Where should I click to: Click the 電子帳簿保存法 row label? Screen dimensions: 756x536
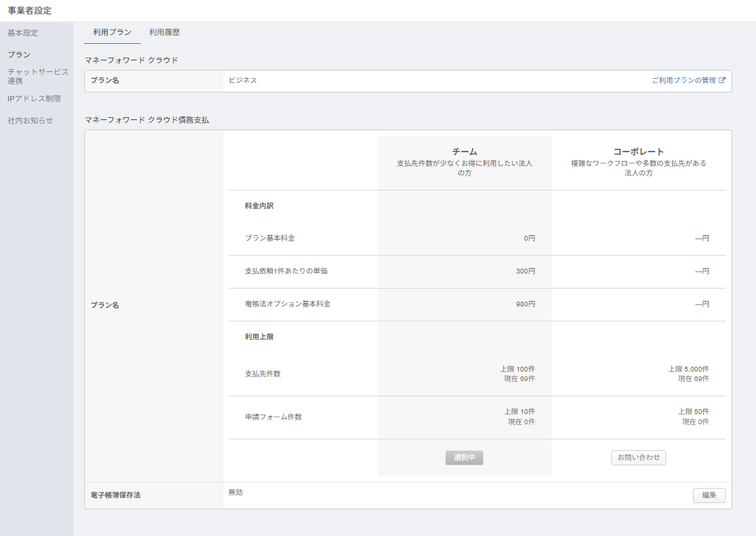tap(116, 495)
